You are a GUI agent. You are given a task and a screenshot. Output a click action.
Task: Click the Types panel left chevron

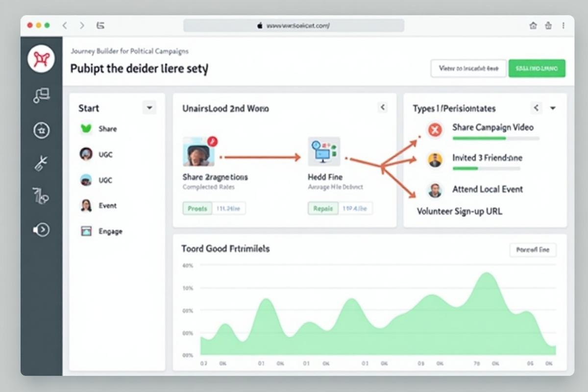pos(537,108)
